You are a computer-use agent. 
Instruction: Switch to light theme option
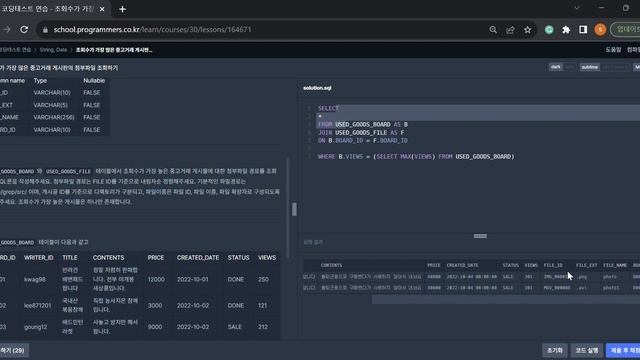coord(569,67)
